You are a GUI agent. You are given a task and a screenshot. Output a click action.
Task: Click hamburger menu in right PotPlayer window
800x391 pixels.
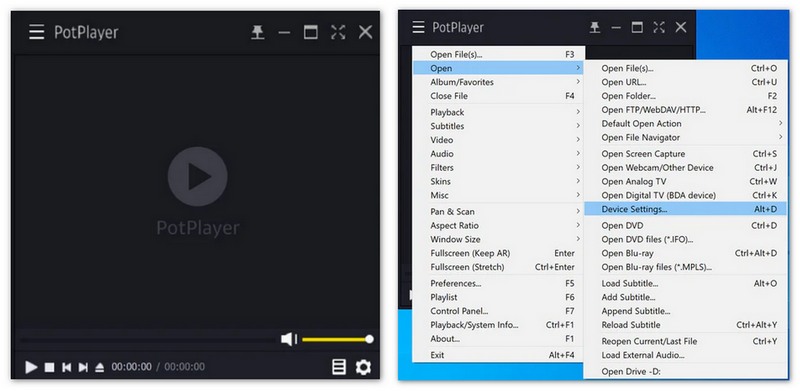pyautogui.click(x=418, y=27)
